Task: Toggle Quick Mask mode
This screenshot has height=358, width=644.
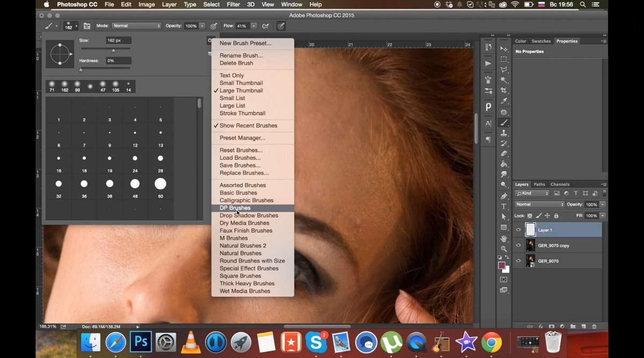Action: point(503,279)
